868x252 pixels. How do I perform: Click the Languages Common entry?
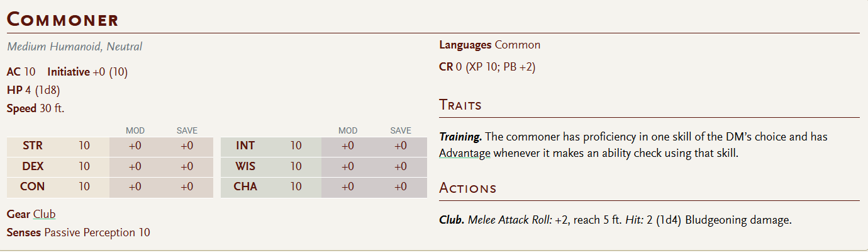[x=489, y=45]
